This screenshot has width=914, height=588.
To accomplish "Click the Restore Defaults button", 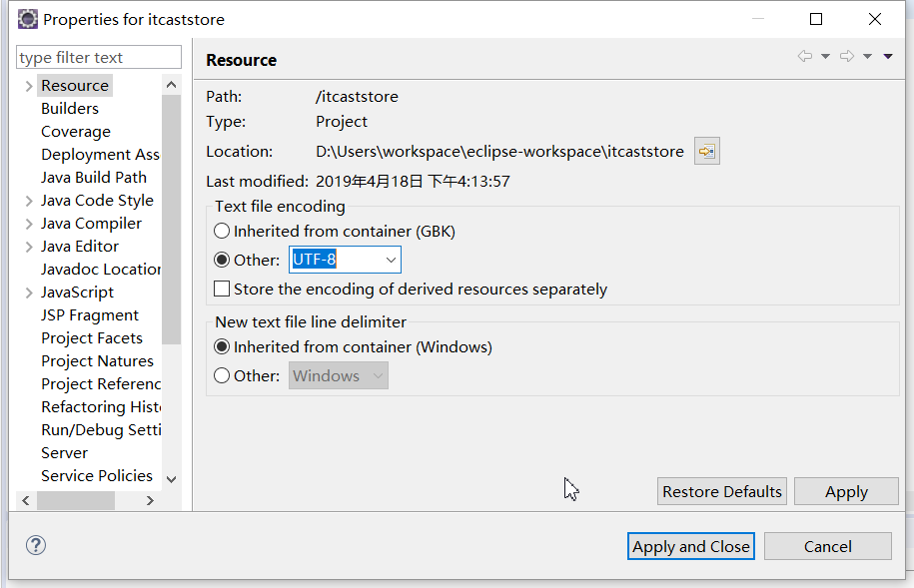I will tap(722, 491).
